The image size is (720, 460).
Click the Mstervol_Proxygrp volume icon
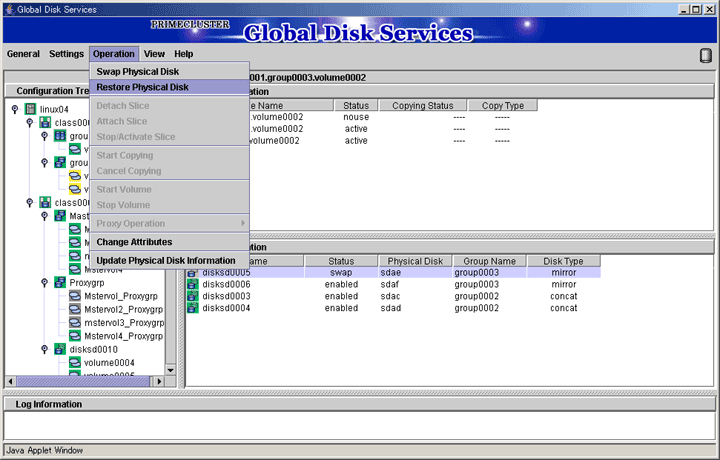point(75,296)
